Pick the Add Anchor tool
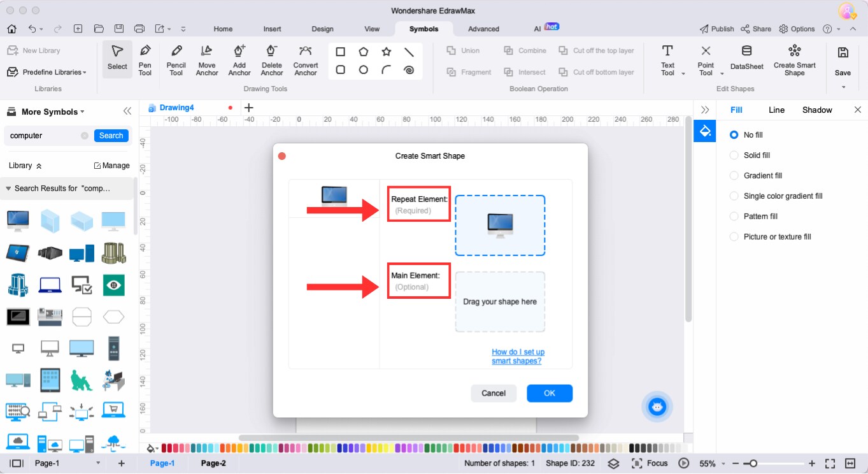868x474 pixels. point(239,60)
